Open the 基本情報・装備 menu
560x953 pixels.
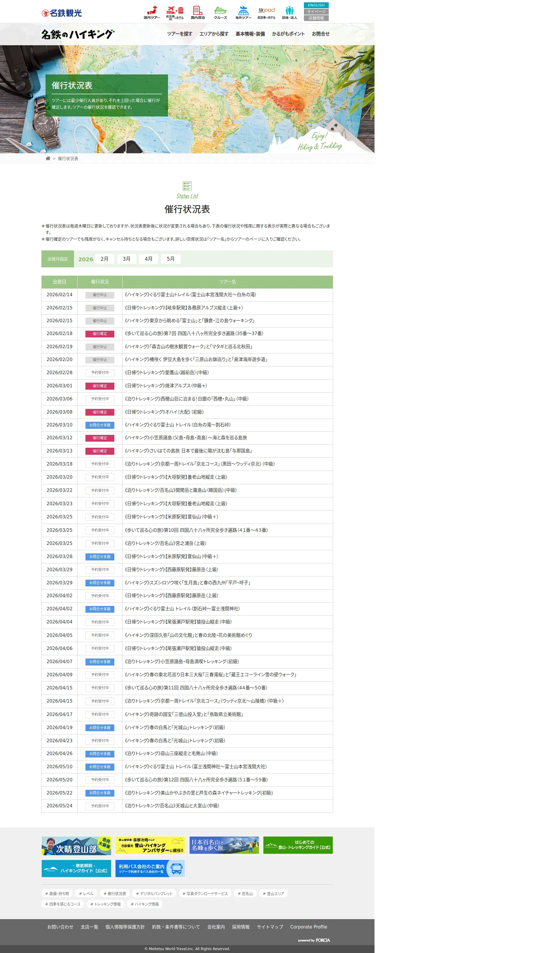(x=250, y=34)
